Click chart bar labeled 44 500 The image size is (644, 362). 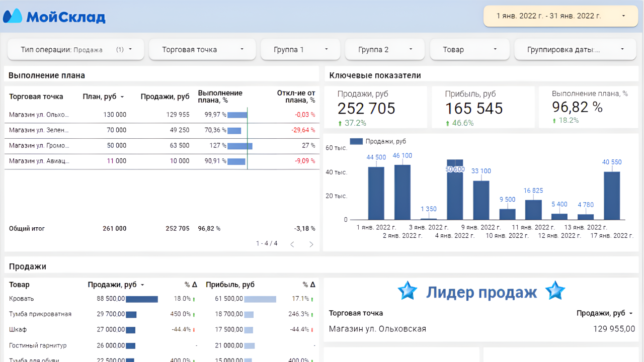pos(376,193)
